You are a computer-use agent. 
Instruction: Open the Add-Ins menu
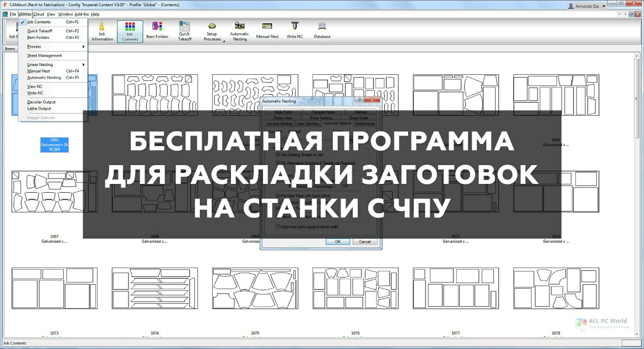point(81,14)
